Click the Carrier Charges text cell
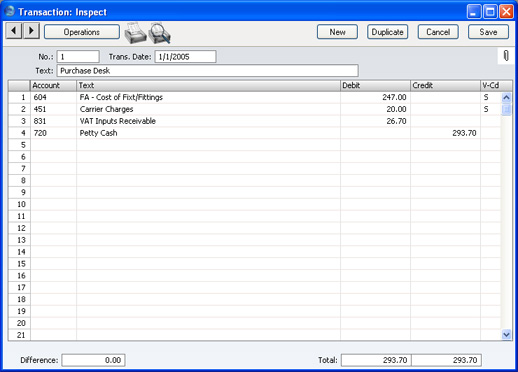This screenshot has height=372, width=518. 208,109
